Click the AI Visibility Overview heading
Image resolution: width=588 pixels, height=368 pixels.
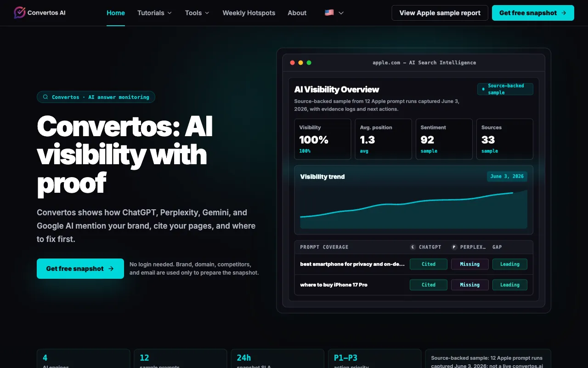[337, 89]
